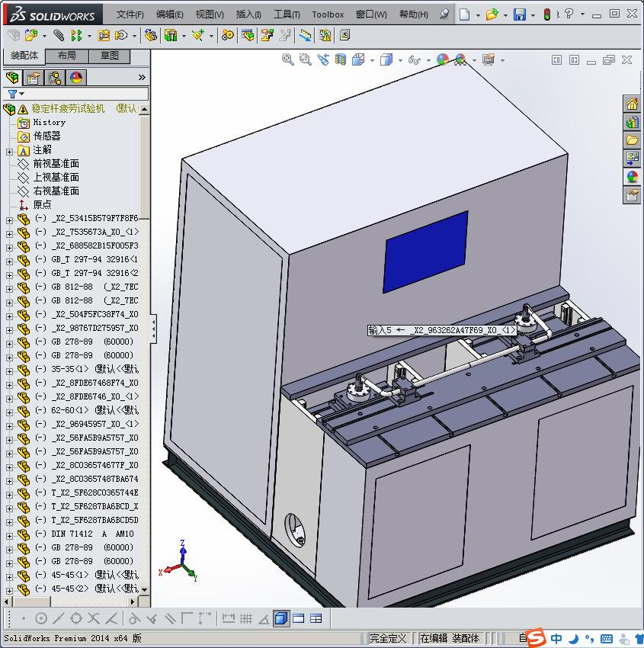Open the Design Library task pane icon

(x=632, y=122)
